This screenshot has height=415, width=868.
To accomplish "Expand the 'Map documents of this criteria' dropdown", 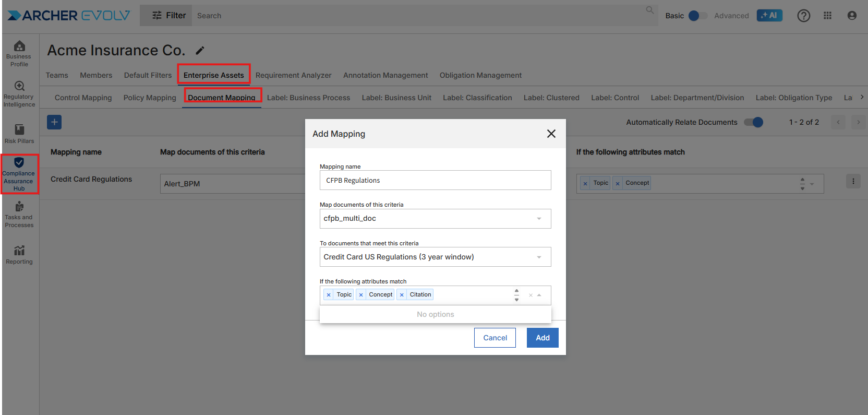I will click(539, 219).
